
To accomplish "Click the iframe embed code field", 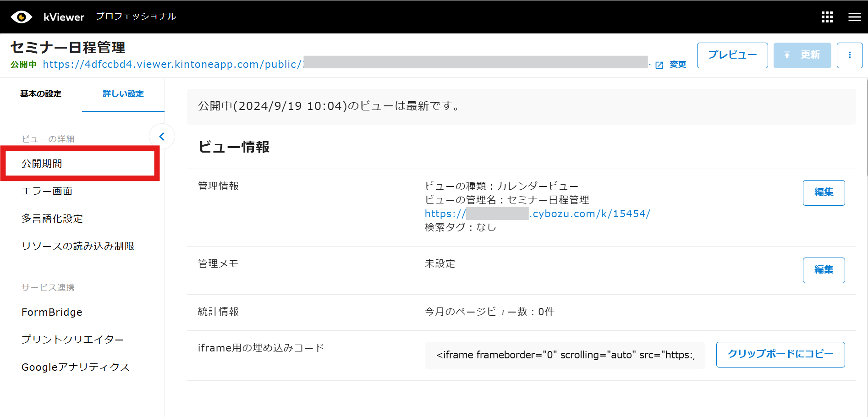I will [x=565, y=355].
